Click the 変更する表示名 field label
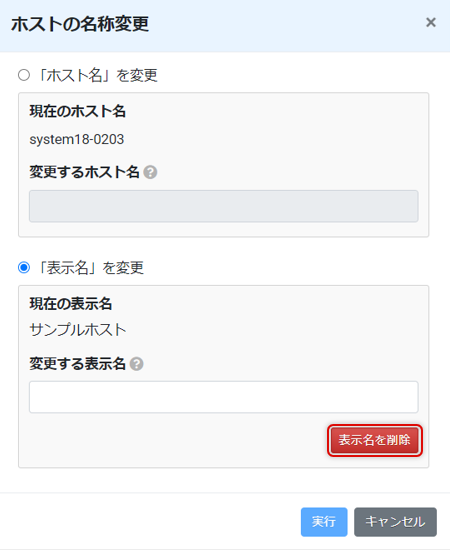Screen dimensions: 450x550 (x=78, y=364)
